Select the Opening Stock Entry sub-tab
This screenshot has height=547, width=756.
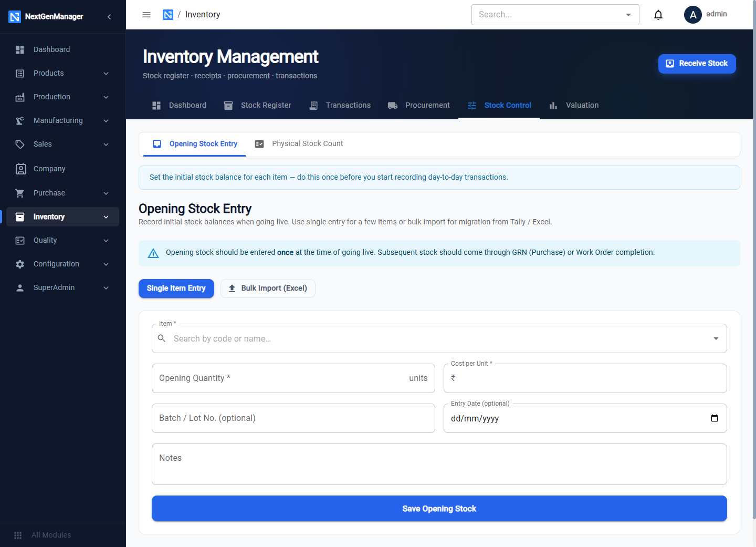coord(195,143)
